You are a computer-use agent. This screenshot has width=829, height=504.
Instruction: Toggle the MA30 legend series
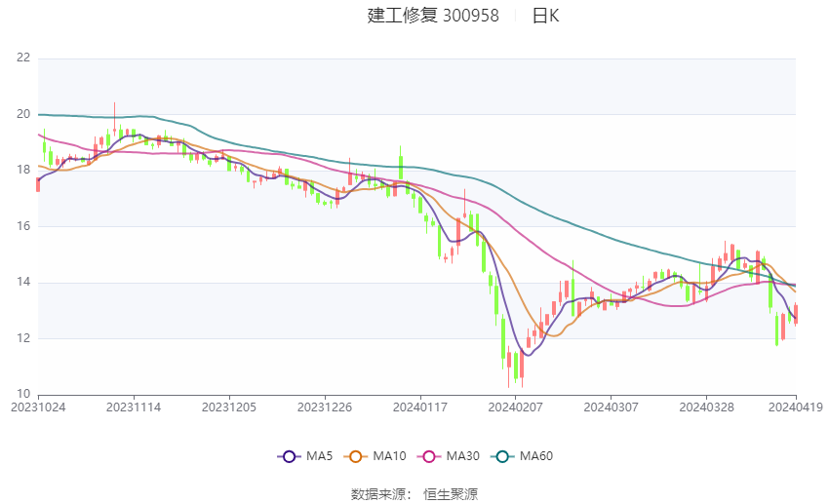449,456
